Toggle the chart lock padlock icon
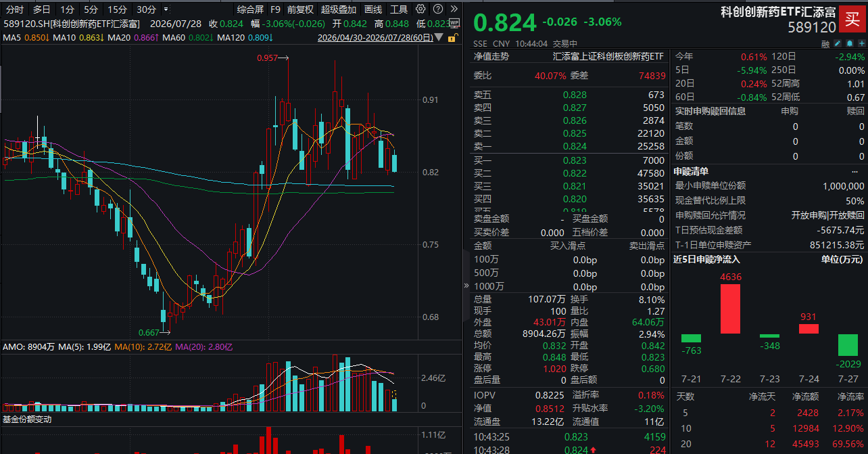This screenshot has width=868, height=454. point(453,37)
